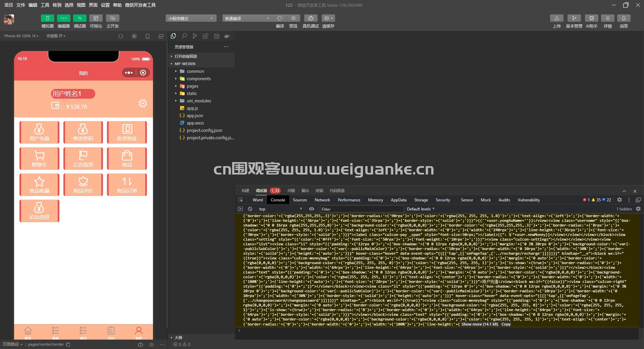Click the simulator stop/record icon

click(134, 36)
